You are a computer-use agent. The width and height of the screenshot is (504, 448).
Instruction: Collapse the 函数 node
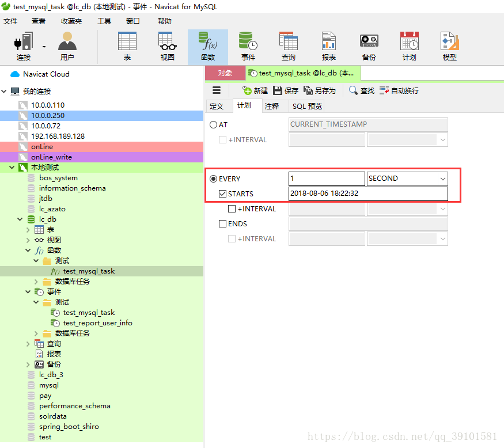pyautogui.click(x=28, y=250)
